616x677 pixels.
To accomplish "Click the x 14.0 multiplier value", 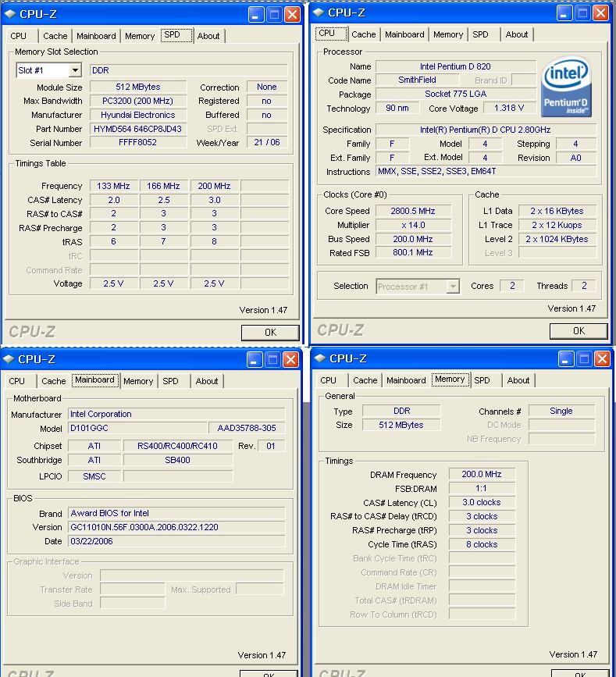I will (413, 225).
